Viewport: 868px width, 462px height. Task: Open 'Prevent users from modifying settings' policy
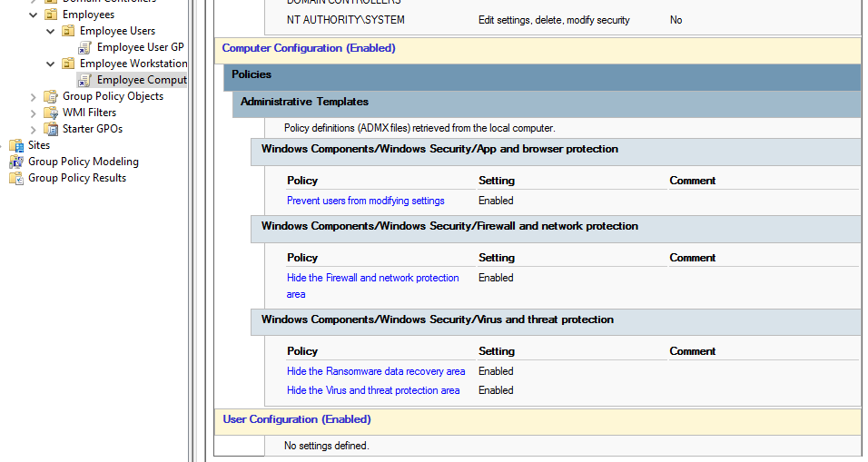365,201
